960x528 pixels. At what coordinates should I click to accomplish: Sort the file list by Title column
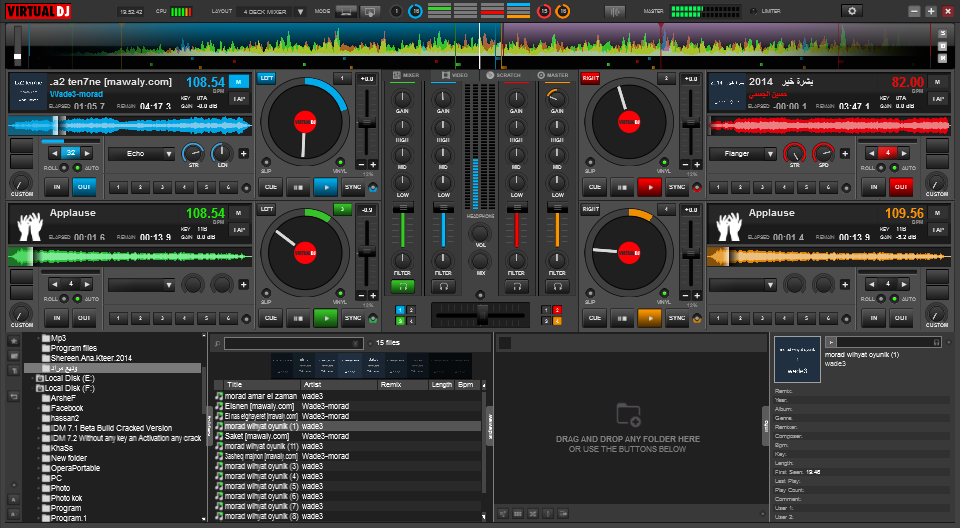coord(262,385)
